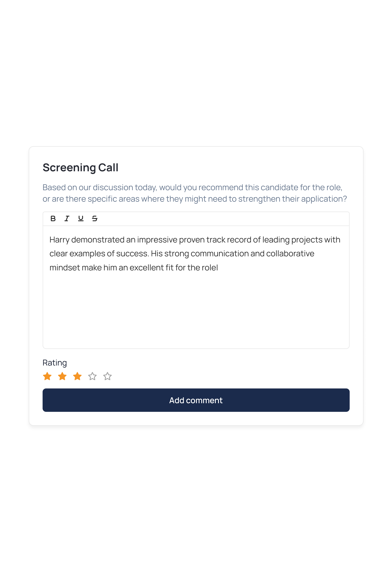Toggle bold formatting in the editor

click(53, 219)
